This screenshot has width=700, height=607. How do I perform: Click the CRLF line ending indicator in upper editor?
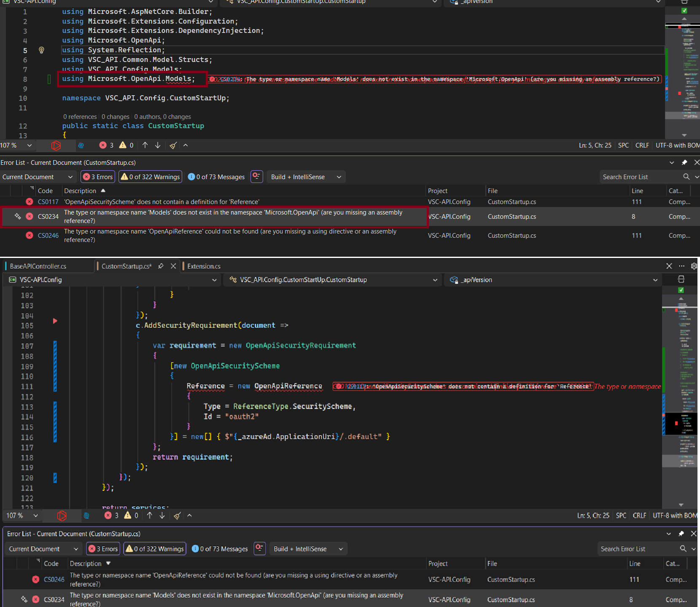pos(642,145)
